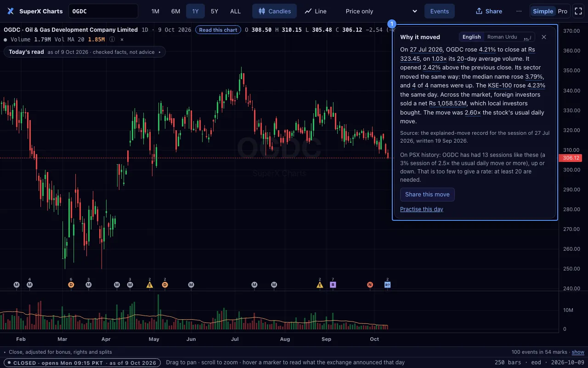Click the SuperX Charts logo icon
The image size is (588, 368).
[11, 11]
